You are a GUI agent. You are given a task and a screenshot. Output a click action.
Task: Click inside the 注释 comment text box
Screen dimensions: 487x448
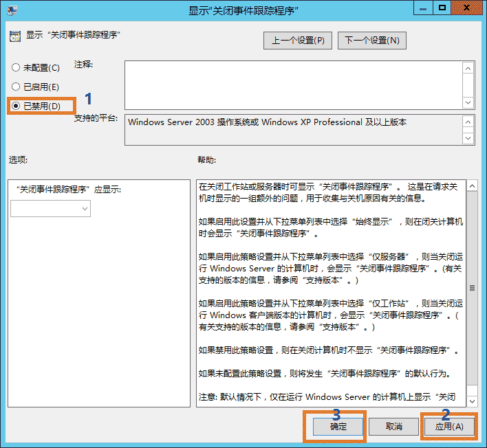click(294, 85)
